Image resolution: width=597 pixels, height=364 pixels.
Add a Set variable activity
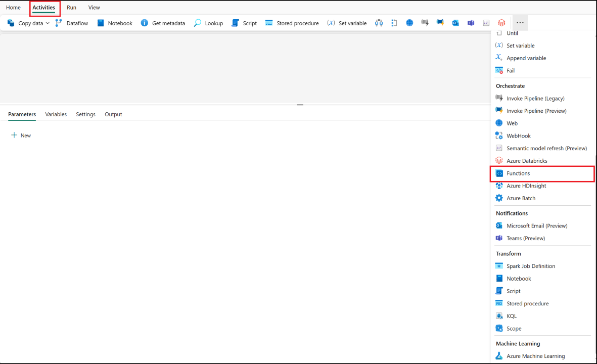(x=347, y=23)
